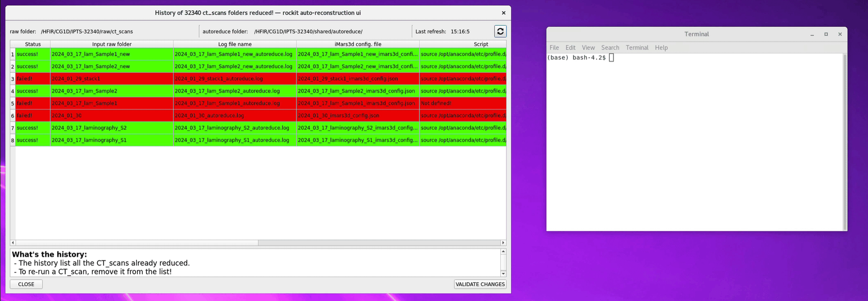Close the Terminal window
The height and width of the screenshot is (301, 868).
coord(840,34)
